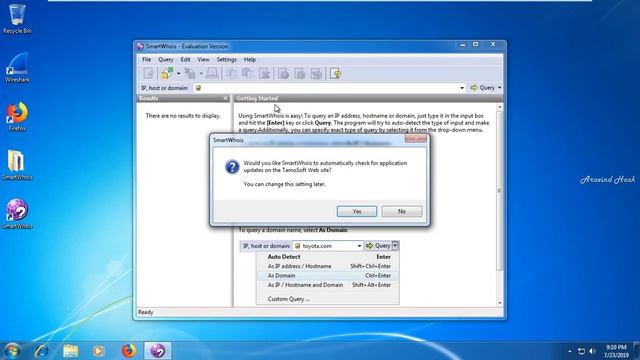The image size is (640, 360).
Task: Open the Windows Start menu
Action: (12, 351)
